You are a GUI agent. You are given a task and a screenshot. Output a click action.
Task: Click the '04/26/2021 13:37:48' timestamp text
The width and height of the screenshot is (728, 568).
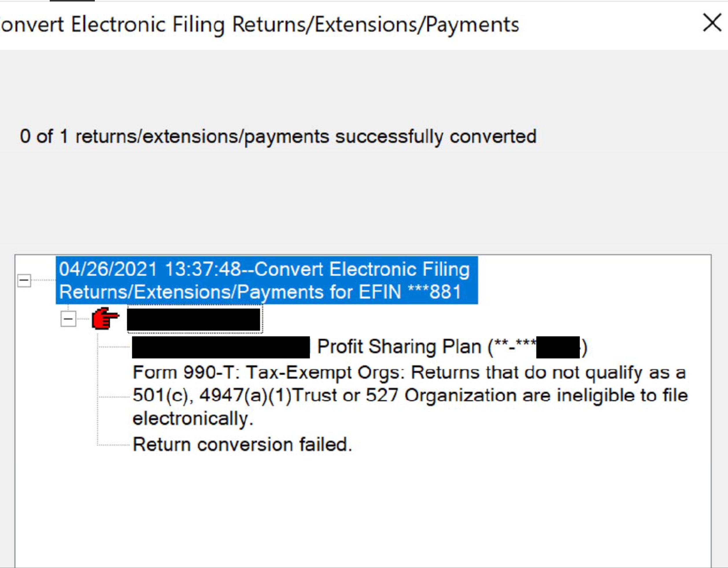[149, 269]
